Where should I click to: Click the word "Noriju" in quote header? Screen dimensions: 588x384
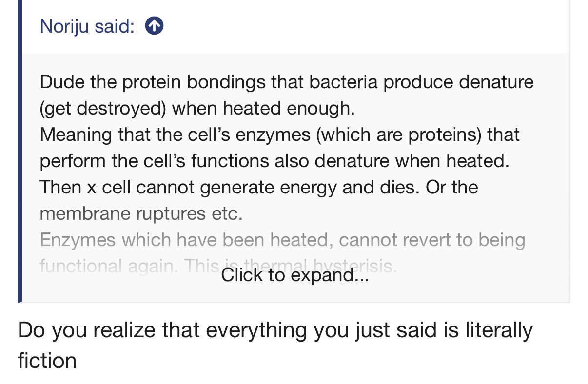64,26
